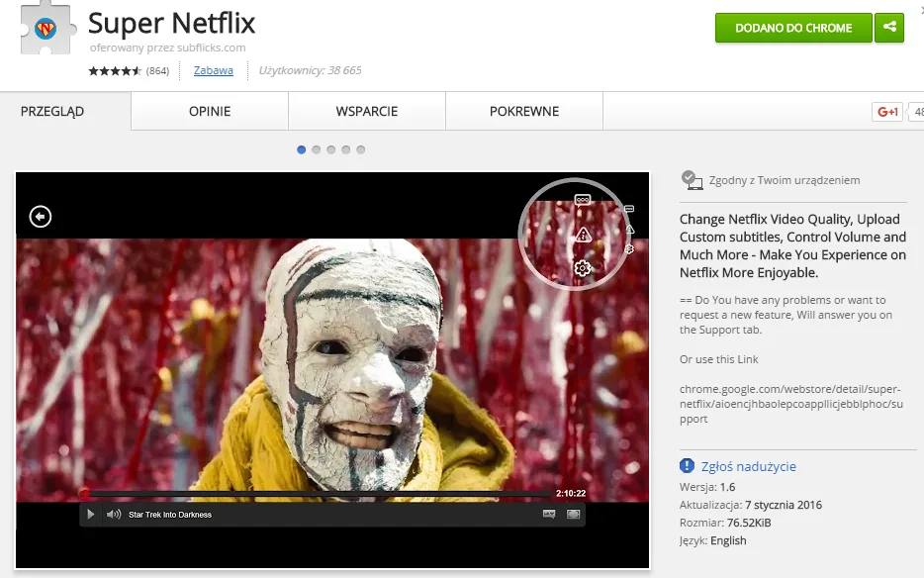The image size is (924, 578).
Task: Open the Zabawa category link
Action: pyautogui.click(x=214, y=70)
